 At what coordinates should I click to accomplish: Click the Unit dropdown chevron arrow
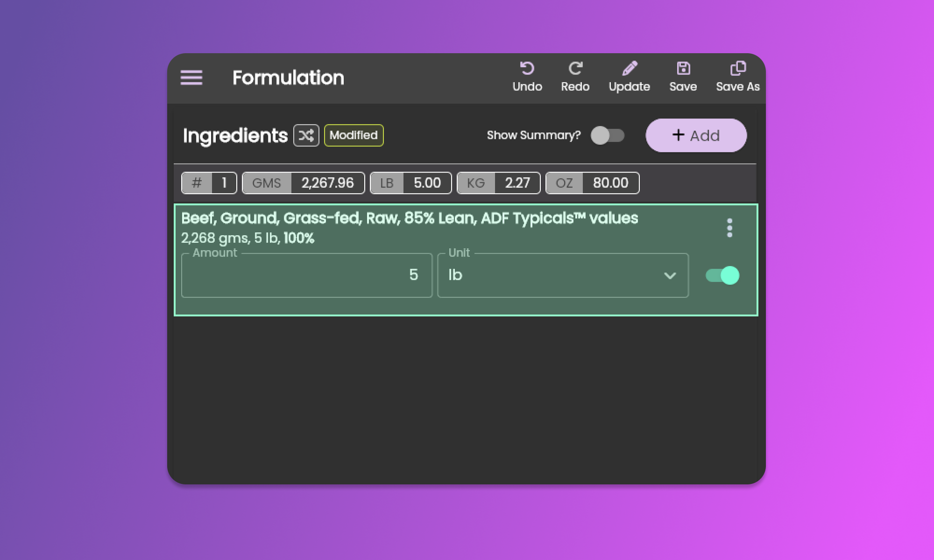point(670,275)
